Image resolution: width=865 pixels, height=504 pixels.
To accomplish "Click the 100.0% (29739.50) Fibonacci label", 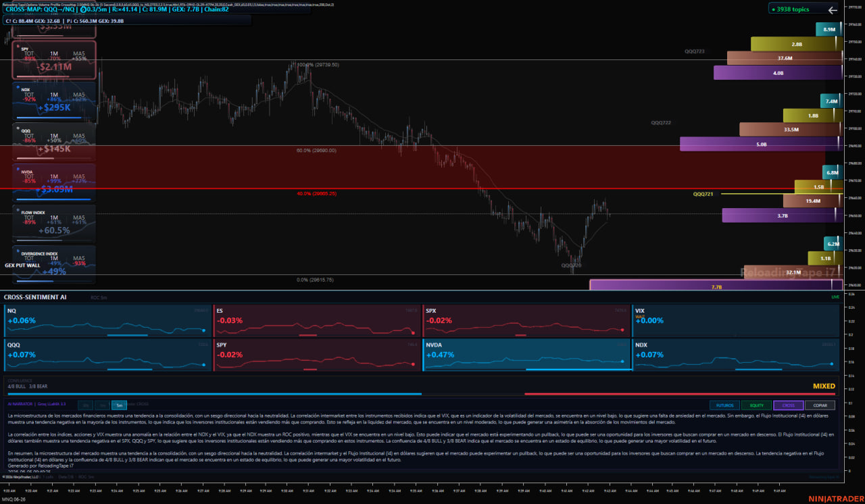I will 318,65.
